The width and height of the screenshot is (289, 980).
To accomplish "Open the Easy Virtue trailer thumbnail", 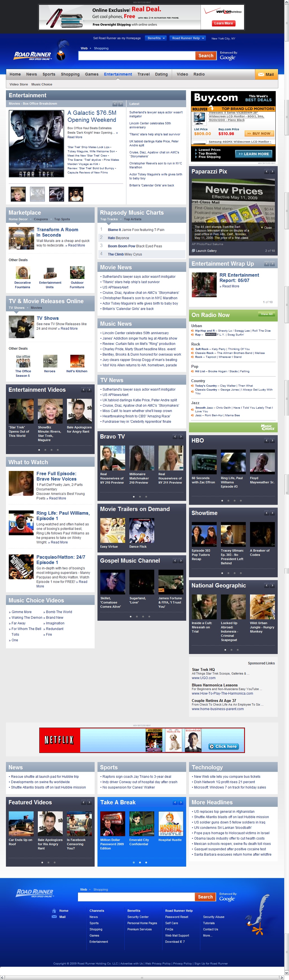I will (112, 530).
